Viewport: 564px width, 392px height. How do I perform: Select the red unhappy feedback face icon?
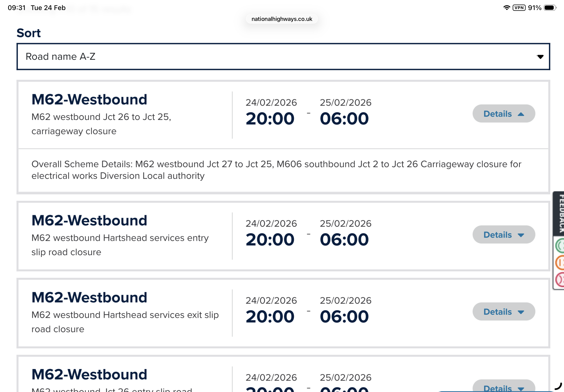[x=560, y=279]
